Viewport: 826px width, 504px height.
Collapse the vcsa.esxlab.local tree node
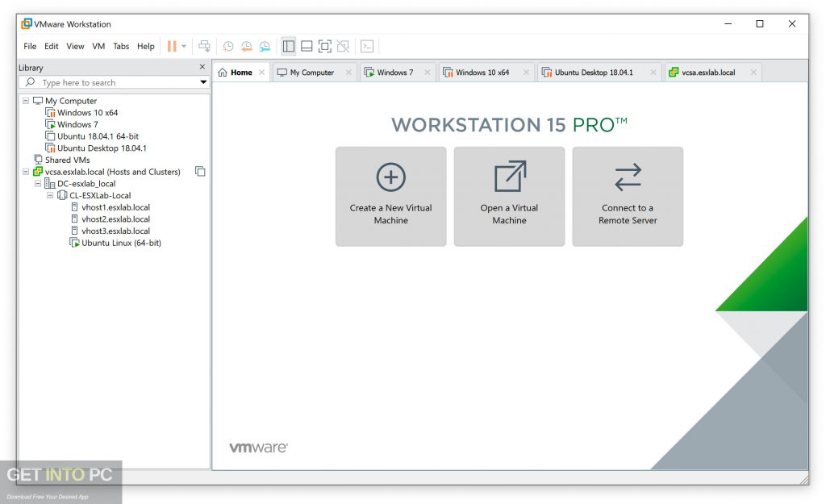coord(26,172)
